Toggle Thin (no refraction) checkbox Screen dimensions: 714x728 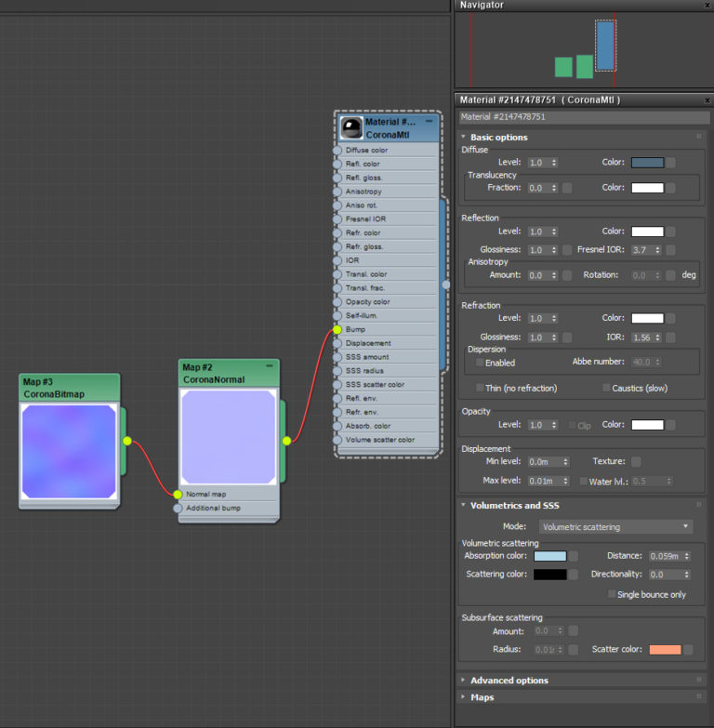point(480,388)
